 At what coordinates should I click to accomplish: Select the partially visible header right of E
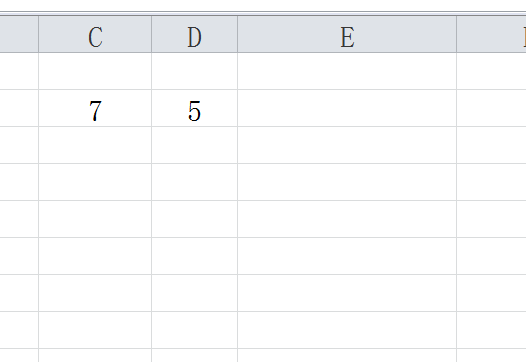(491, 34)
